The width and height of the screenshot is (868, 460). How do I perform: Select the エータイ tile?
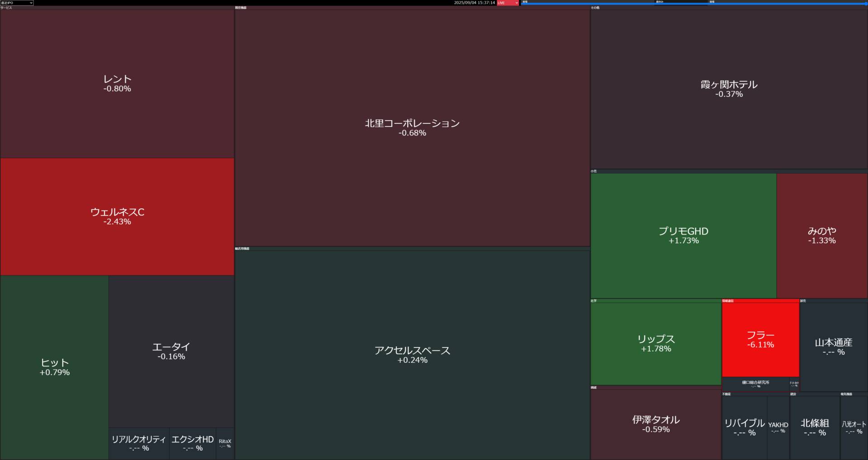pyautogui.click(x=171, y=351)
